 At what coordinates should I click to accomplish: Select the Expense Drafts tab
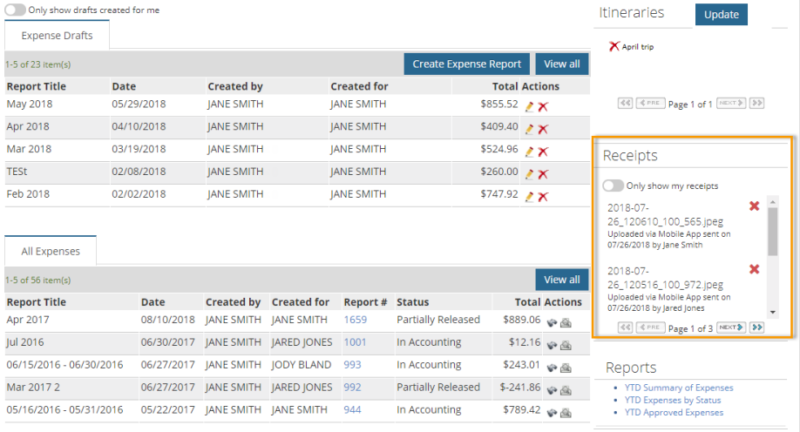point(57,35)
